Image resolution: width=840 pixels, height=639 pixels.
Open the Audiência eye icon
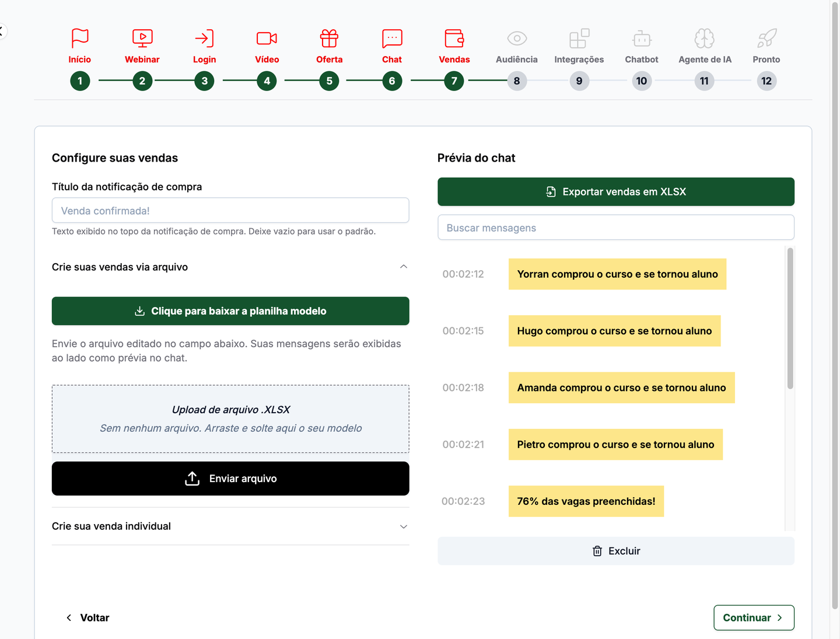[517, 39]
